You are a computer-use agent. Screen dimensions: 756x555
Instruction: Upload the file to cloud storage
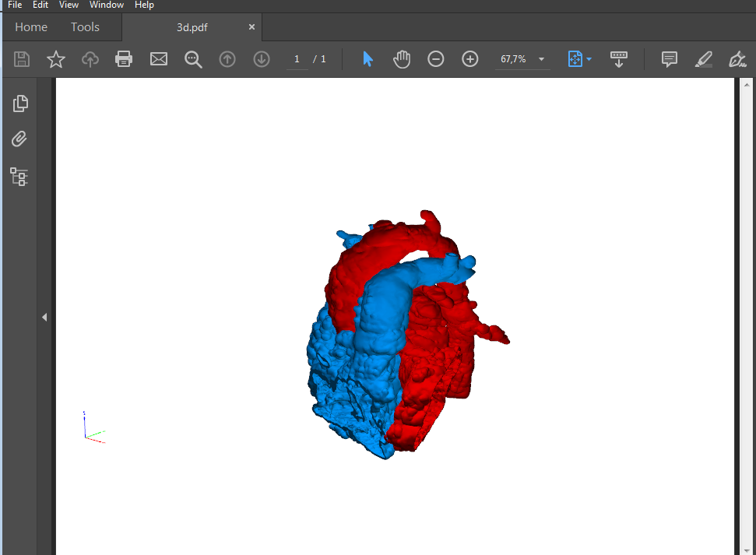click(x=90, y=59)
